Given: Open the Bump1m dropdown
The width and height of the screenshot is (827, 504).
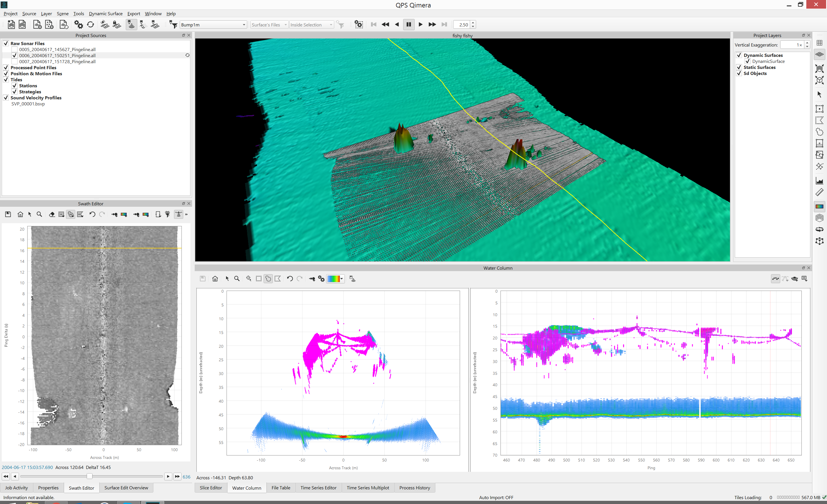Looking at the screenshot, I should 244,25.
